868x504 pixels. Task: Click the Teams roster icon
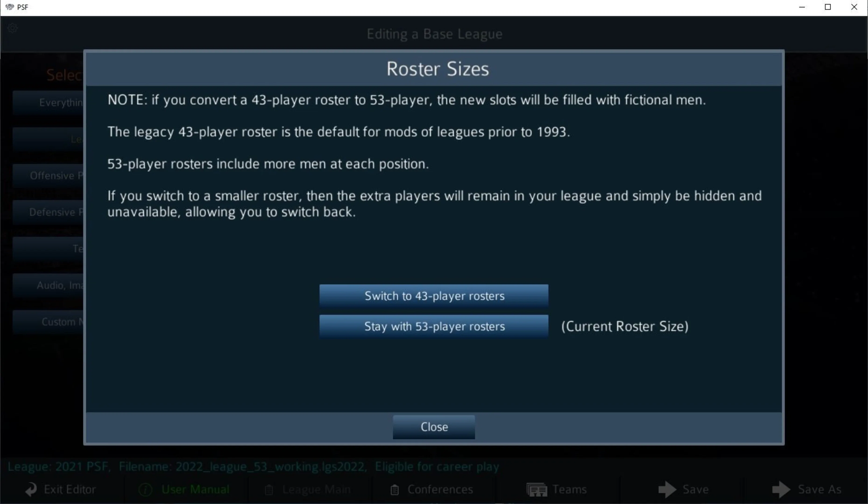pos(537,490)
